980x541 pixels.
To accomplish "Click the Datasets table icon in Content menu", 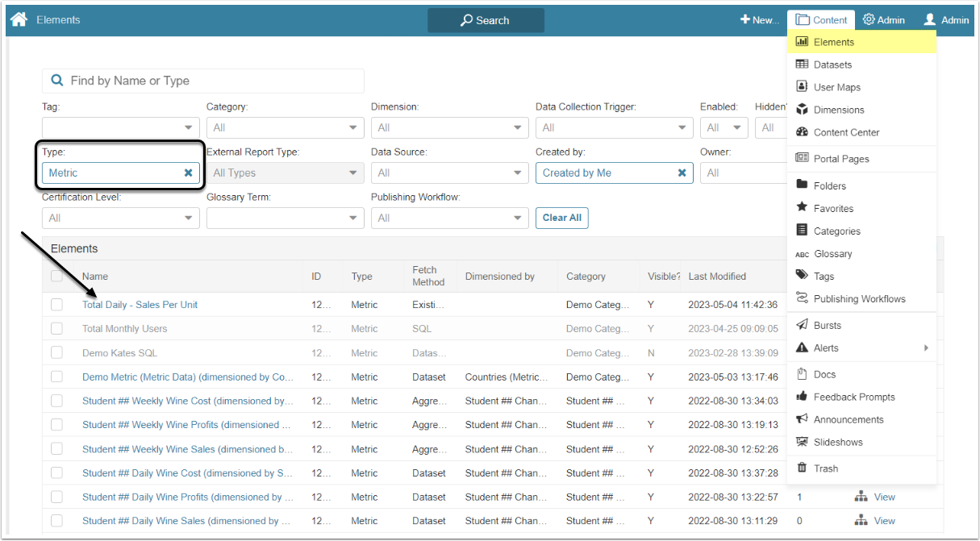I will pos(802,65).
